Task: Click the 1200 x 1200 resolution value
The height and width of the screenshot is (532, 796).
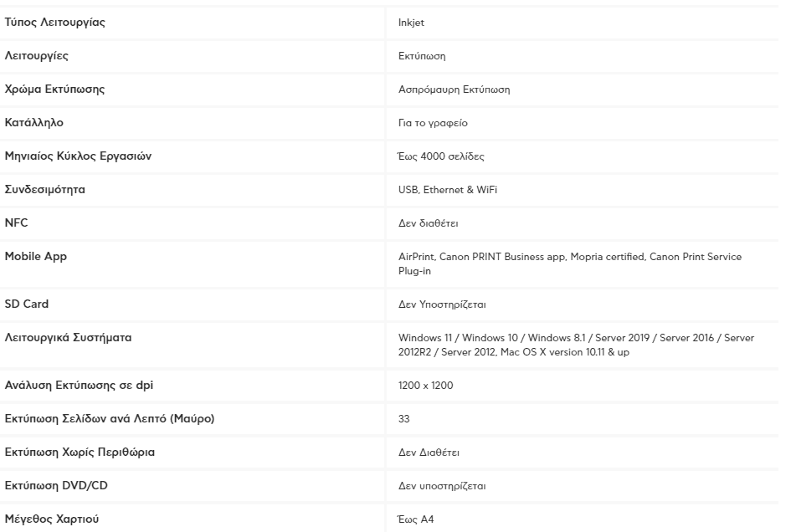Action: [425, 386]
